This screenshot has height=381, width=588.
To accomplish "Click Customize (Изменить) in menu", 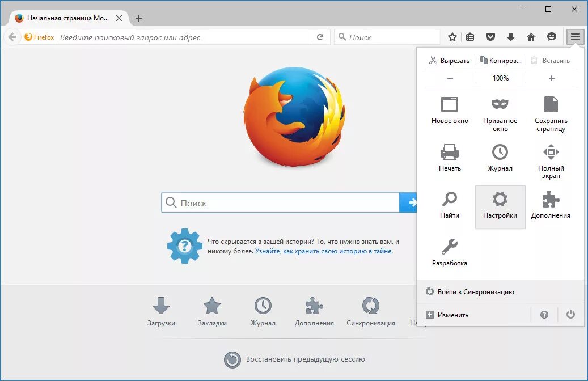I will pos(473,315).
